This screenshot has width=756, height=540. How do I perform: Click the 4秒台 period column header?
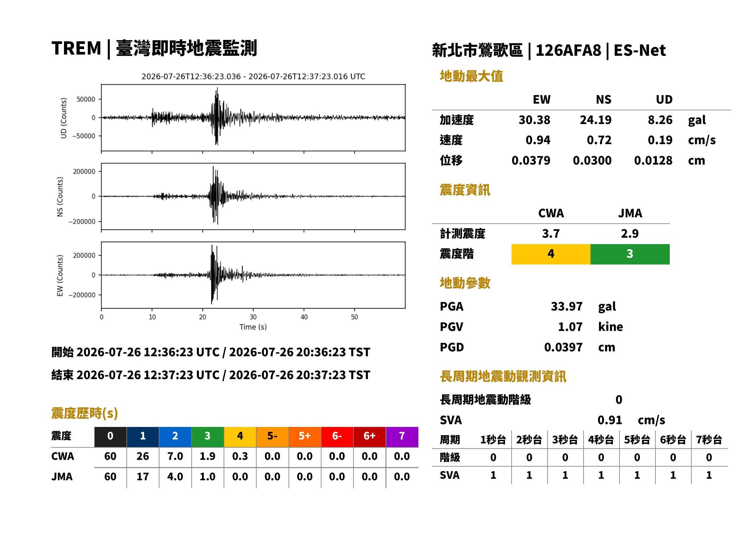(601, 439)
